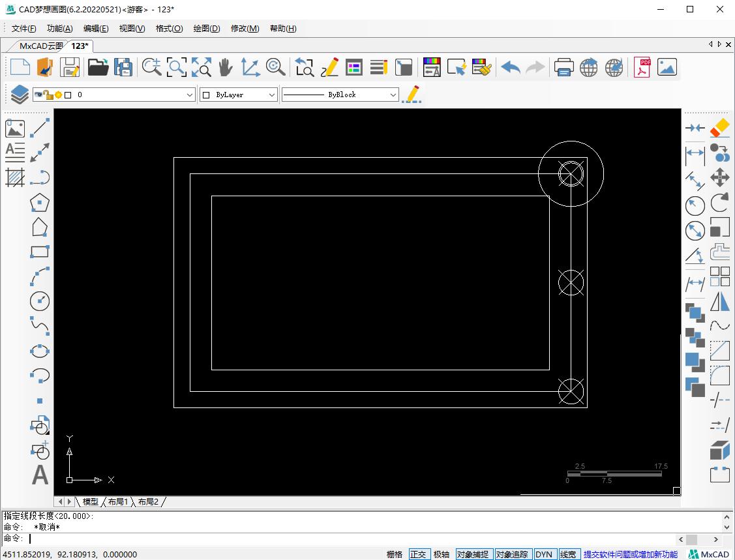Click the 命令 command input field

[x=352, y=538]
